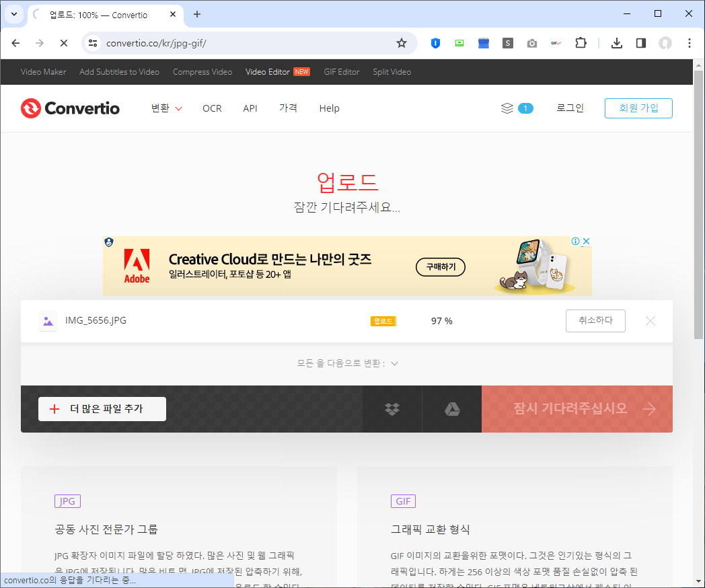Expand the 변환 dropdown menu
This screenshot has height=588, width=705.
(x=165, y=108)
